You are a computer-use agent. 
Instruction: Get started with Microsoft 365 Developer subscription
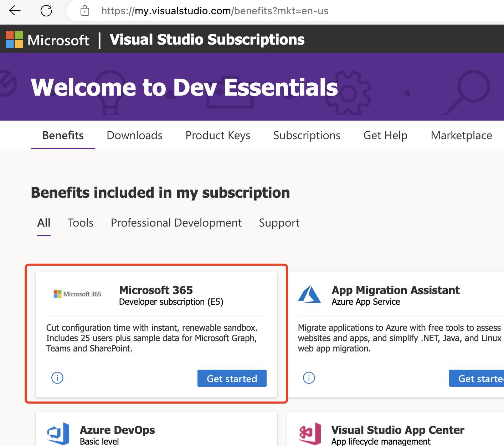(232, 378)
